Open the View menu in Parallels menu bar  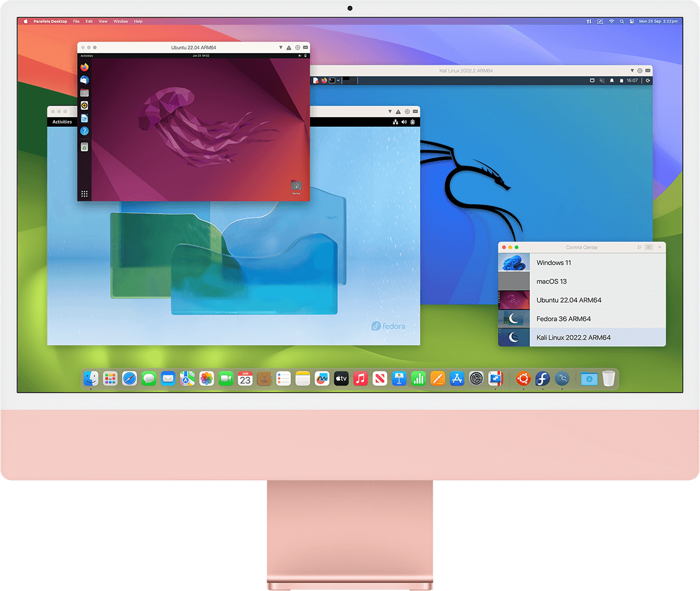click(x=103, y=22)
